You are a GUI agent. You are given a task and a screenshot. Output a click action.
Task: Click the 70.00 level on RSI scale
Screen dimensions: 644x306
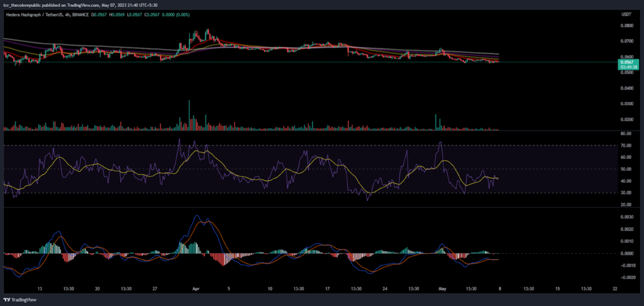626,145
